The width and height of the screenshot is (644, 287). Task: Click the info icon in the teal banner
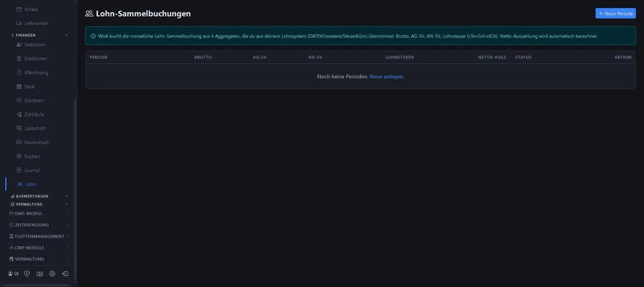point(93,36)
